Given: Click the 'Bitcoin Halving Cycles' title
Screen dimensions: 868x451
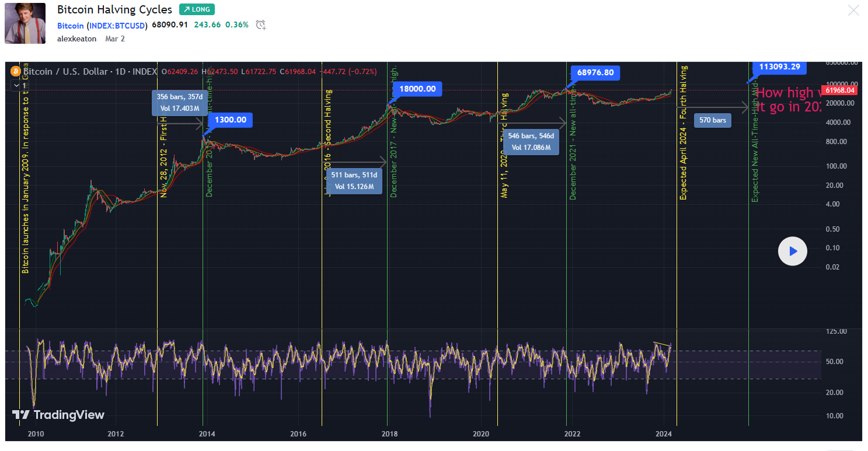Looking at the screenshot, I should (114, 10).
